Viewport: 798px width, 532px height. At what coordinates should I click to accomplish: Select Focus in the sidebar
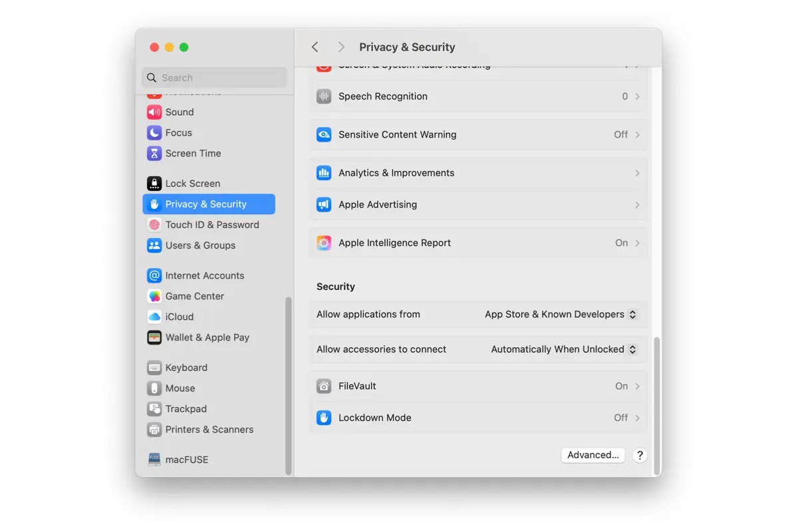209,132
